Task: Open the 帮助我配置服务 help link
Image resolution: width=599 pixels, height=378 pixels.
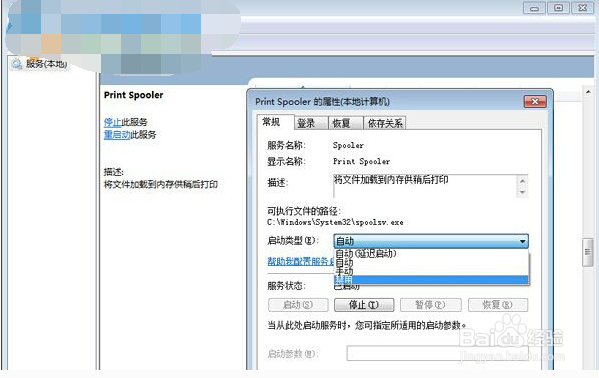Action: coord(301,261)
